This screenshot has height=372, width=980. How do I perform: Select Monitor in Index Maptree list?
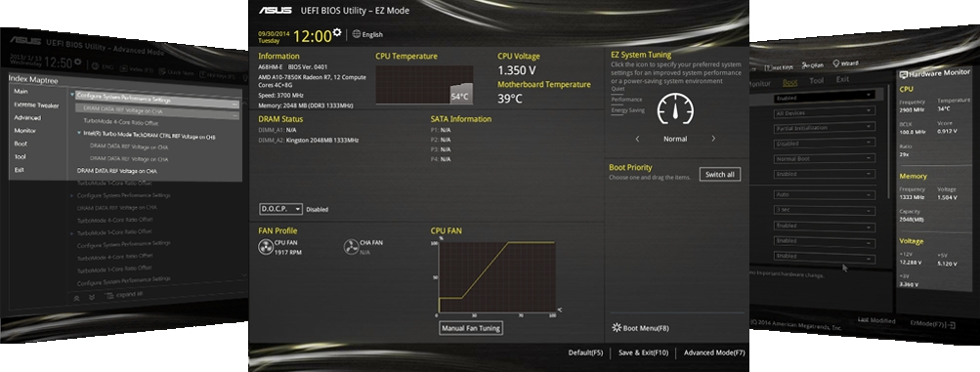pos(25,131)
